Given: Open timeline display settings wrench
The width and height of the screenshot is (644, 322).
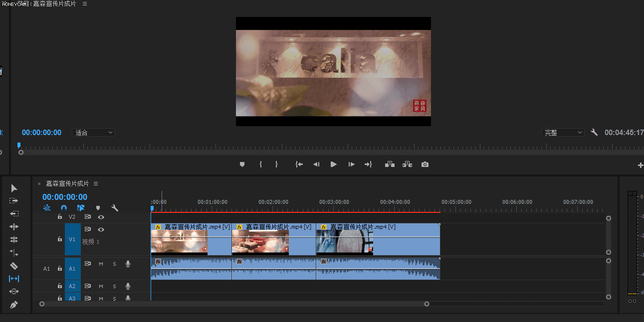Looking at the screenshot, I should pos(114,208).
